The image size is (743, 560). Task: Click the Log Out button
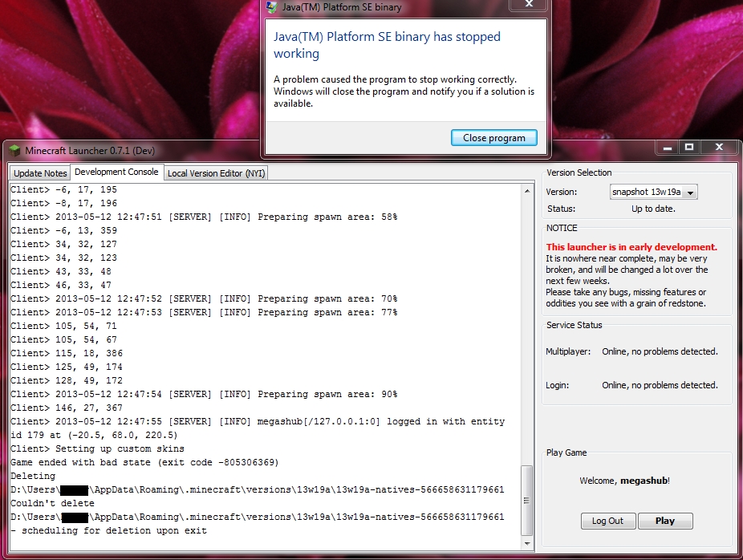click(x=607, y=521)
